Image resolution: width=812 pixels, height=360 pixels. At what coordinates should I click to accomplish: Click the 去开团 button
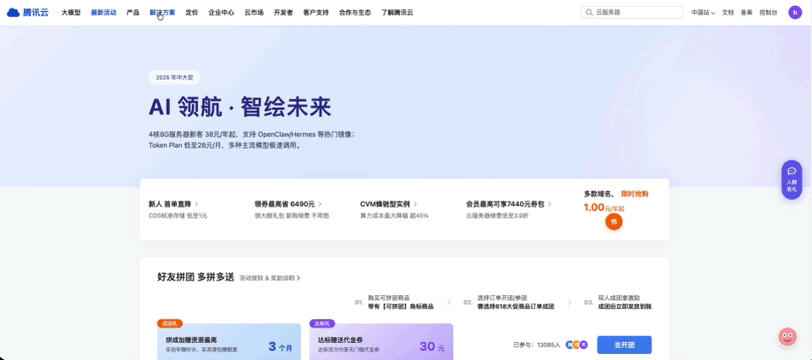(x=624, y=345)
